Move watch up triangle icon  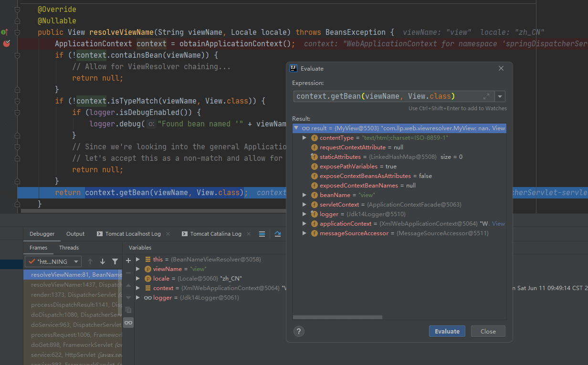[128, 285]
